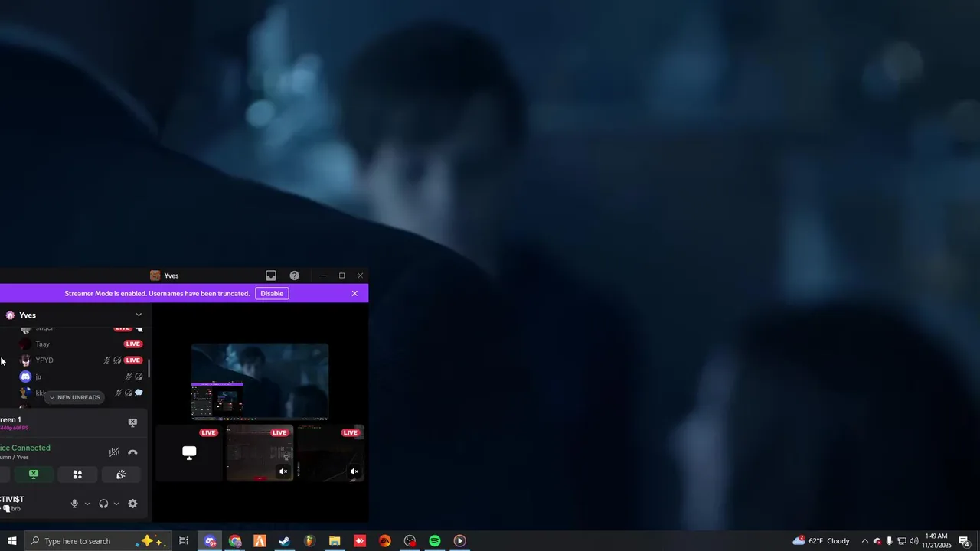This screenshot has width=980, height=551.
Task: Dismiss the Streamer Mode banner
Action: (354, 293)
